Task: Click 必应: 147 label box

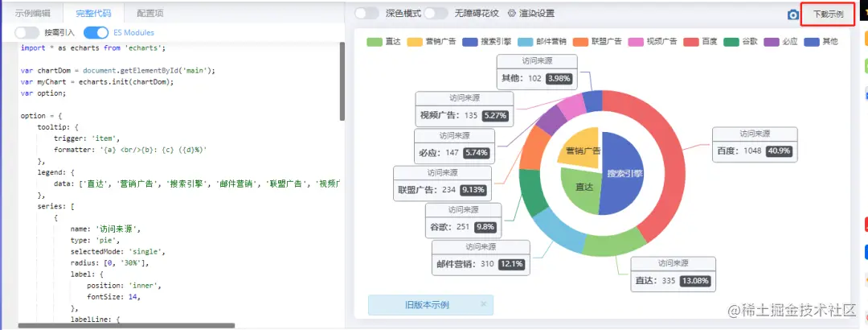Action: [x=454, y=146]
